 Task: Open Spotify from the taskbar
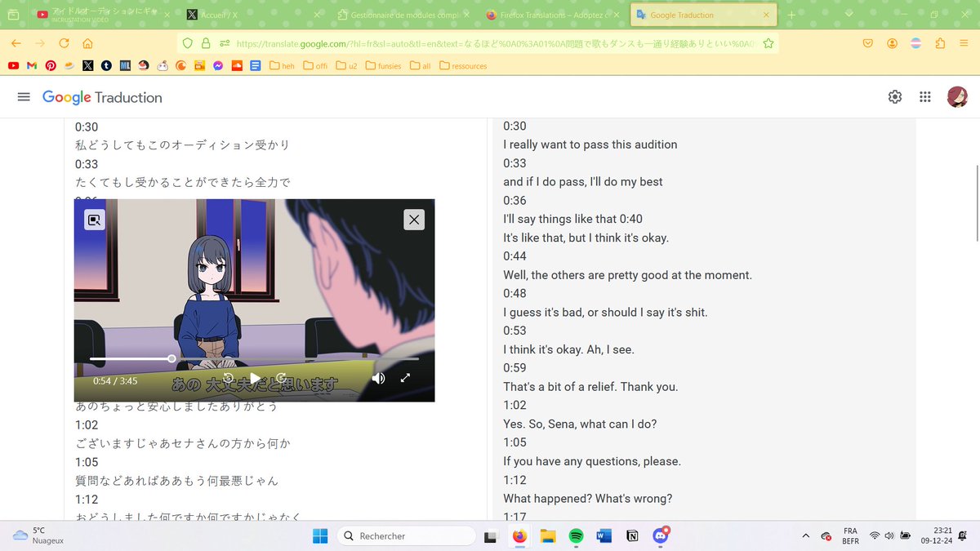[576, 535]
